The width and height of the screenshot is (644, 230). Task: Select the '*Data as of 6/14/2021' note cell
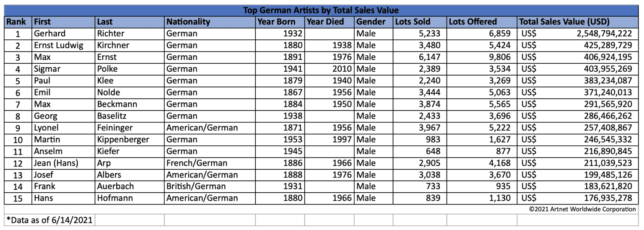pyautogui.click(x=49, y=220)
